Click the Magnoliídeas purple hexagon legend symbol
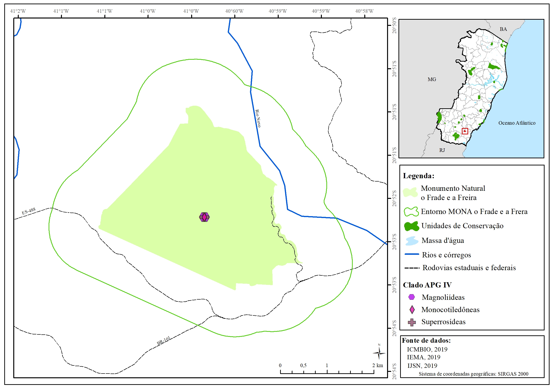Screen dimensions: 555x392 [x=412, y=297]
